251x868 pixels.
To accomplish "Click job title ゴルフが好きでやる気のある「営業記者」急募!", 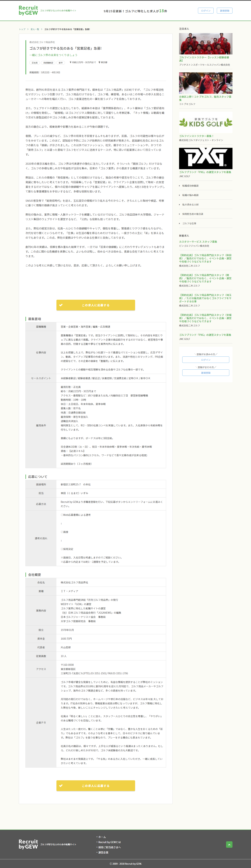I will 66,49.
